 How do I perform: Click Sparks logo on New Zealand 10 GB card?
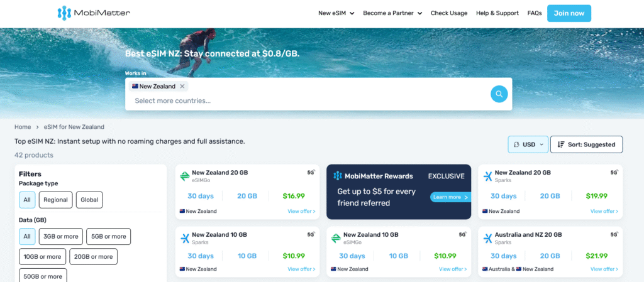185,239
